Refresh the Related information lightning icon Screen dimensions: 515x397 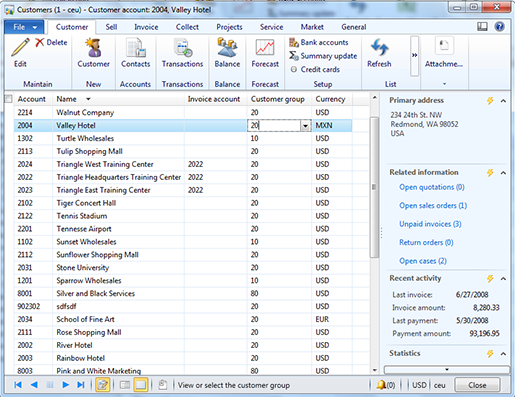(490, 172)
